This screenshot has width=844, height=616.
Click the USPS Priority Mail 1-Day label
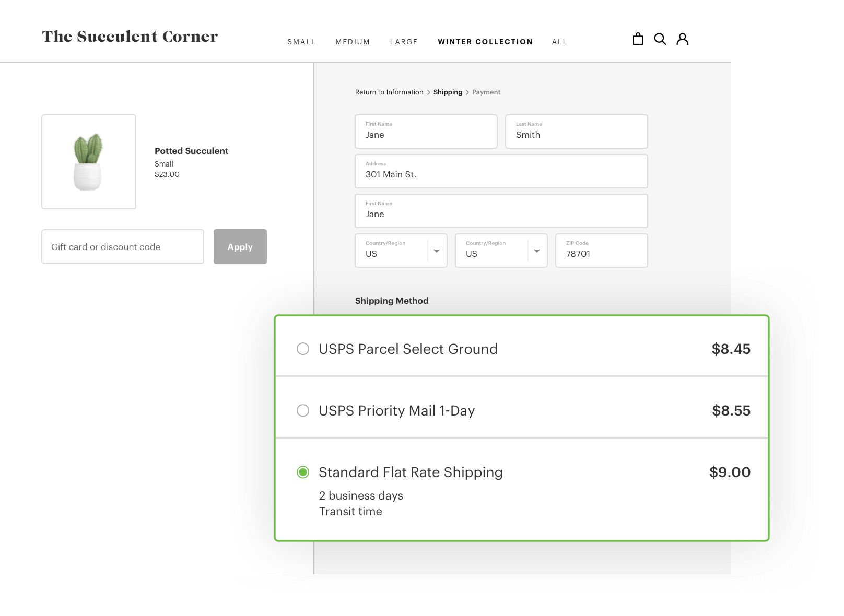click(397, 411)
